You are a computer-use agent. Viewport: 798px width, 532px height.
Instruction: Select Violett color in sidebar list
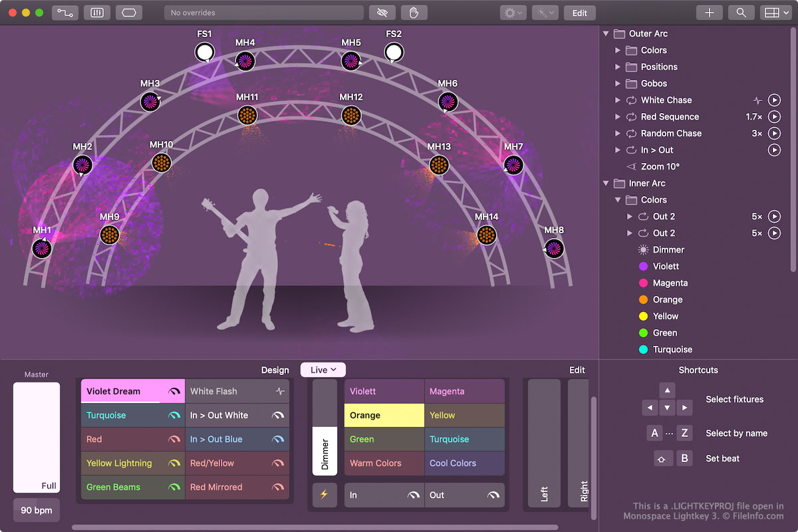[666, 266]
